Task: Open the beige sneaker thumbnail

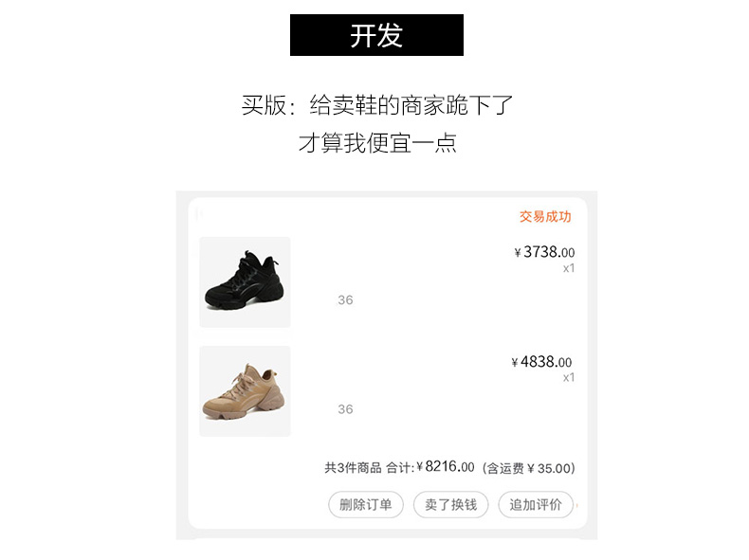Action: (x=245, y=391)
